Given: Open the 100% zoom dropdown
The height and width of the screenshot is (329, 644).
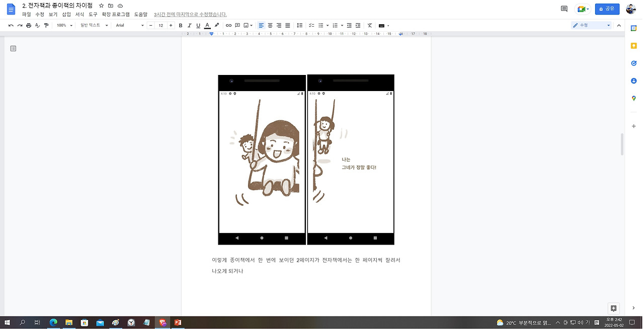Looking at the screenshot, I should [64, 25].
